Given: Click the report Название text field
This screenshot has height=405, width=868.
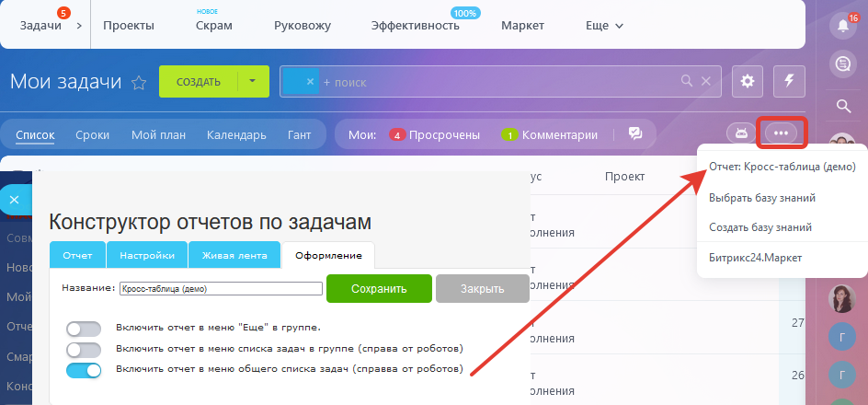Looking at the screenshot, I should coord(221,288).
